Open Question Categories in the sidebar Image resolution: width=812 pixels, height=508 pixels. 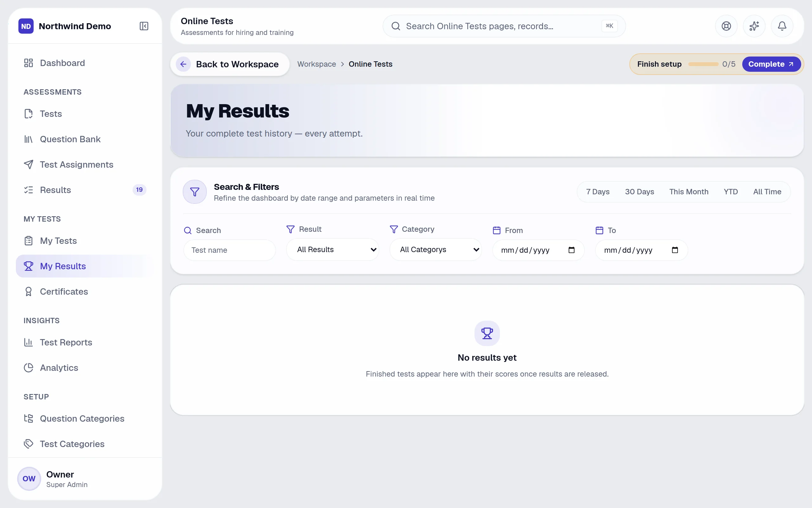(x=85, y=419)
